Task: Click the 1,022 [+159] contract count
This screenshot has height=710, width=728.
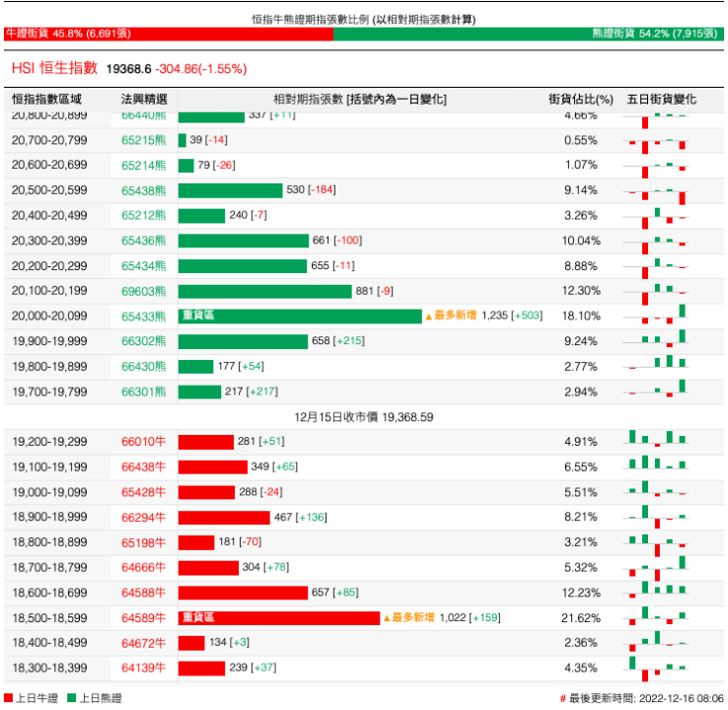Action: click(470, 617)
